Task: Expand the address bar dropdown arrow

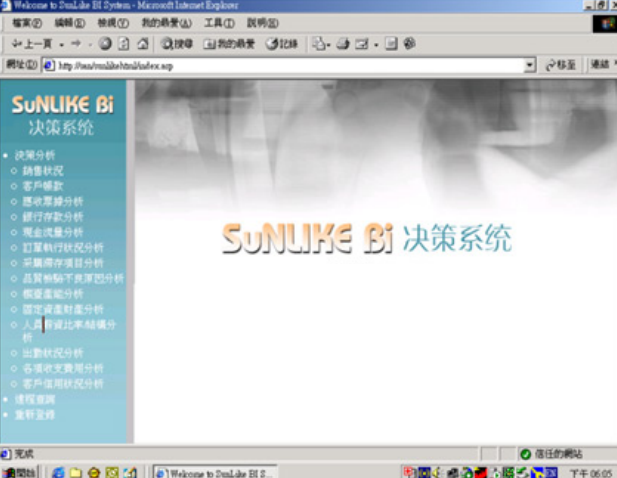Action: coord(530,65)
